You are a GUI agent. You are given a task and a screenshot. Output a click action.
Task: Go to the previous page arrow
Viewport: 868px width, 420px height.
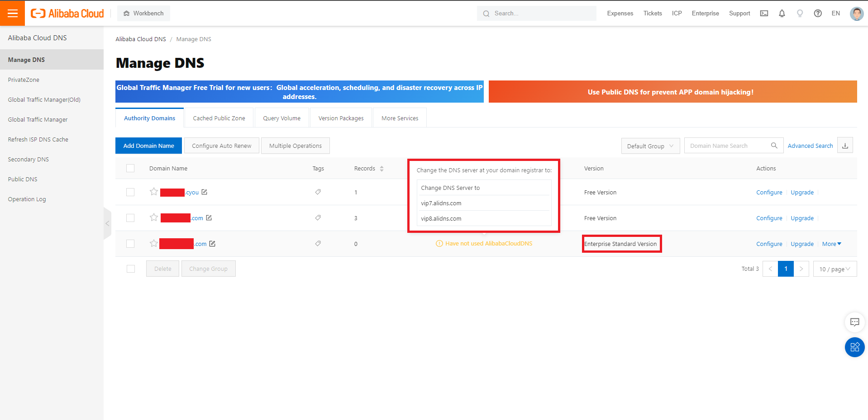[x=770, y=269]
